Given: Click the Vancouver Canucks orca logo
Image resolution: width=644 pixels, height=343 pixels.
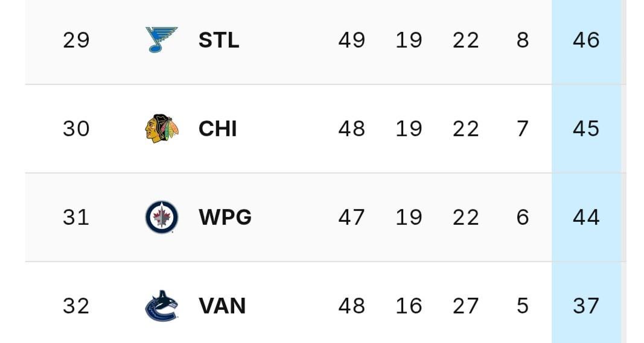Looking at the screenshot, I should pos(162,306).
